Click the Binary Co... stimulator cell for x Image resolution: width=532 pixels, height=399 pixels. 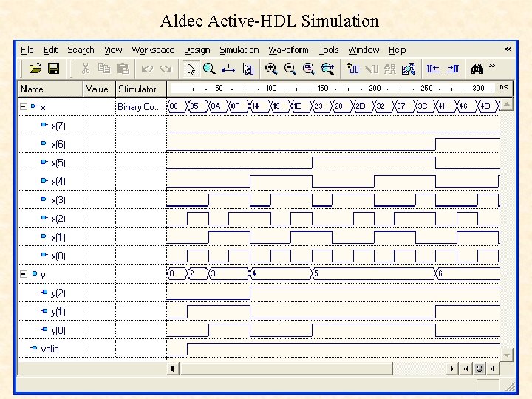141,107
